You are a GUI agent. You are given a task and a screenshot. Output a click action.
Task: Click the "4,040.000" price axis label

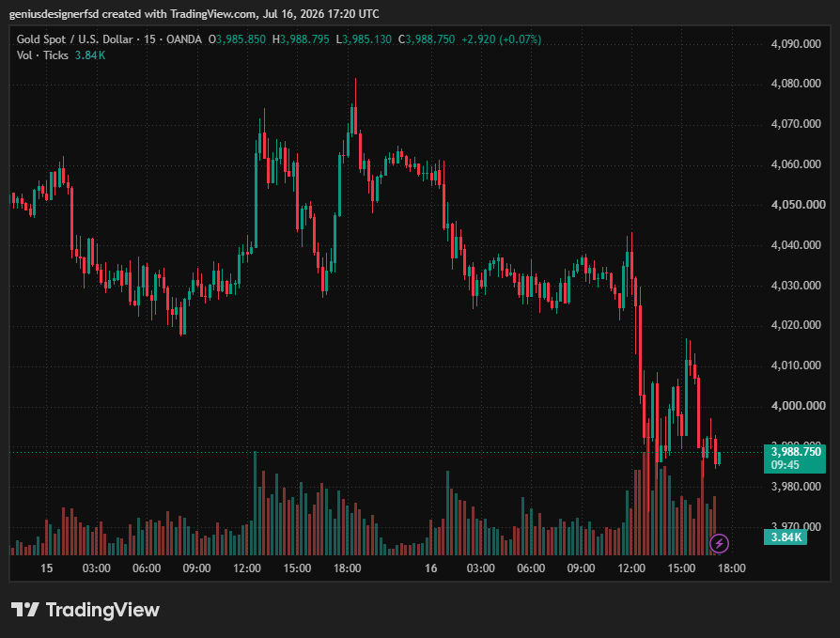(796, 245)
